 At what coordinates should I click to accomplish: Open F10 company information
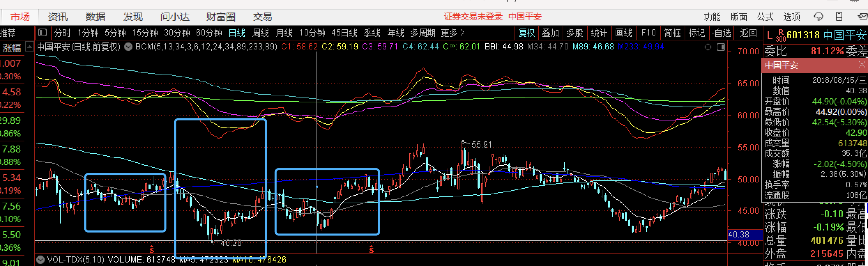pyautogui.click(x=648, y=33)
